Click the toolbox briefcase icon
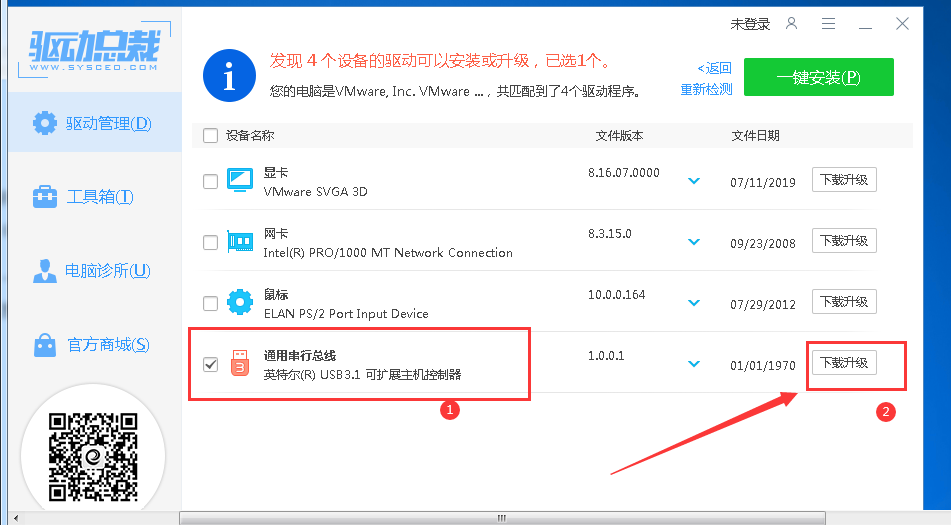Viewport: 951px width, 525px height. 45,196
